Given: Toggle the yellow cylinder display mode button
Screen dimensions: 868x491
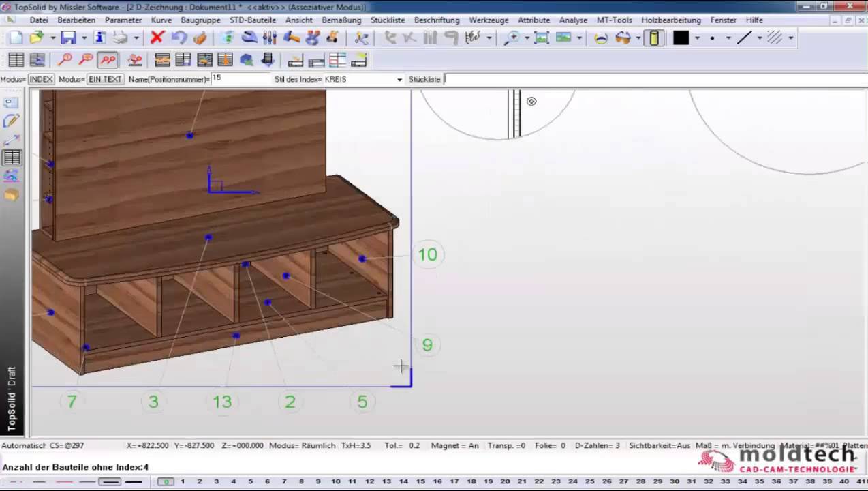Looking at the screenshot, I should click(654, 38).
